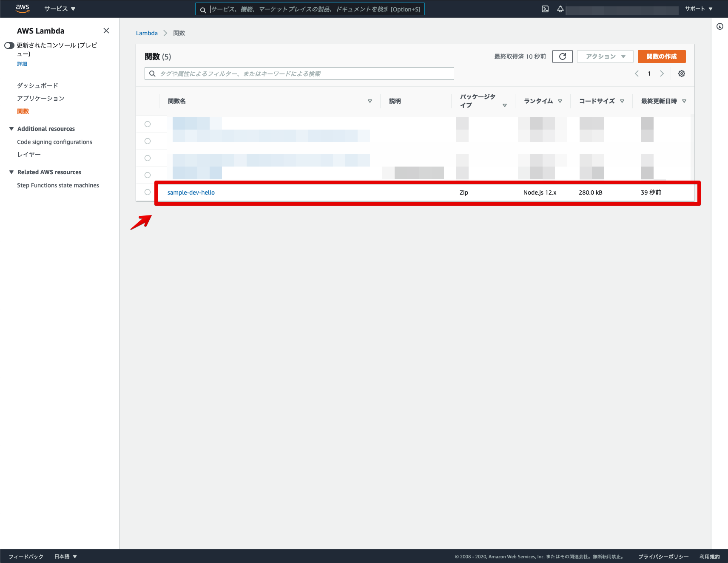Image resolution: width=728 pixels, height=563 pixels.
Task: Click フィードバック in the footer
Action: (26, 557)
